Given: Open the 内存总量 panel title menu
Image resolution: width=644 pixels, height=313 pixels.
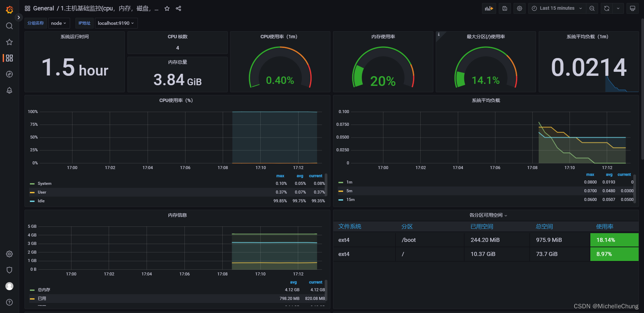Looking at the screenshot, I should point(177,62).
